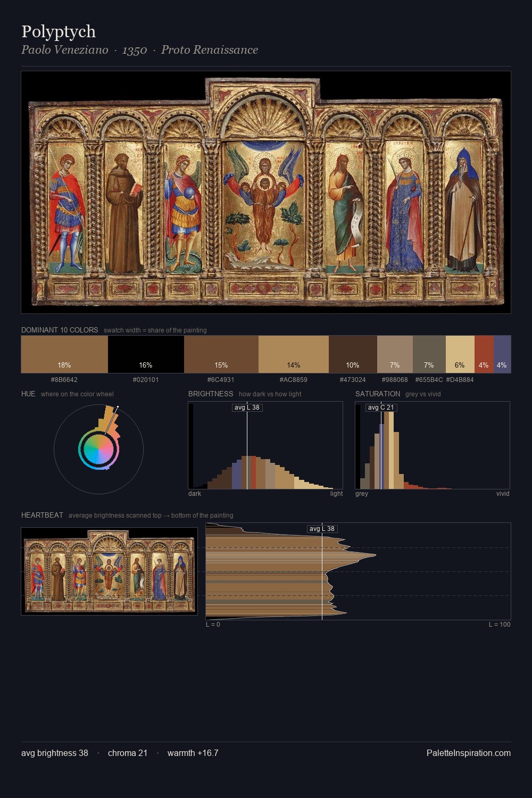Choose the #AC8859 tan swatch at 14%
532x798 pixels.
(294, 354)
